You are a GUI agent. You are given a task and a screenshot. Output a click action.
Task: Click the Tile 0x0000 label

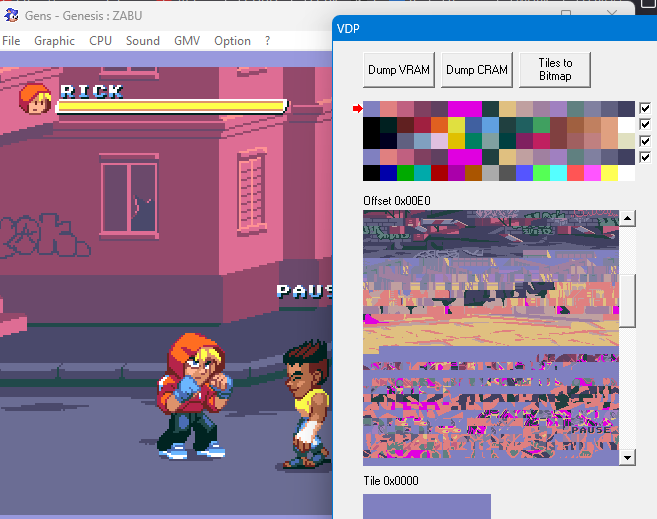coord(391,481)
